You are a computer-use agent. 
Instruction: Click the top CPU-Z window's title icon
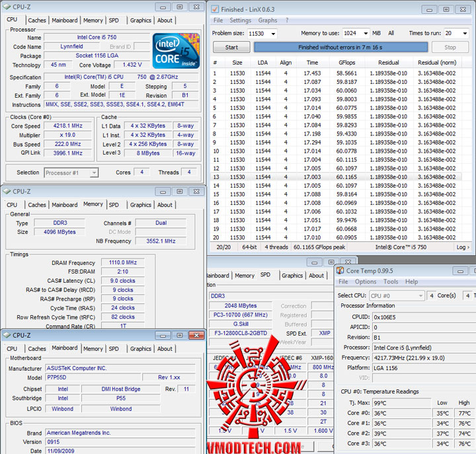(7, 7)
